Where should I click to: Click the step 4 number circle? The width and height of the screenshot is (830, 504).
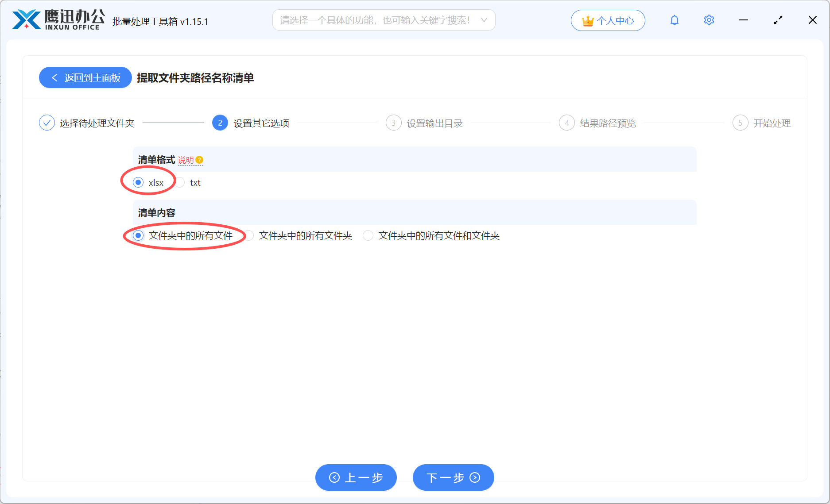click(567, 123)
